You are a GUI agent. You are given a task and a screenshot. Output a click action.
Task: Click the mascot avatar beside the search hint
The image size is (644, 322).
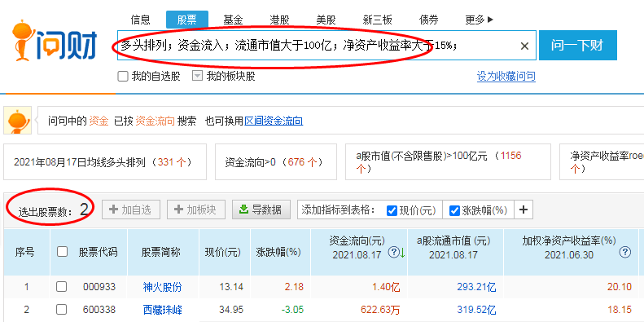tap(18, 121)
